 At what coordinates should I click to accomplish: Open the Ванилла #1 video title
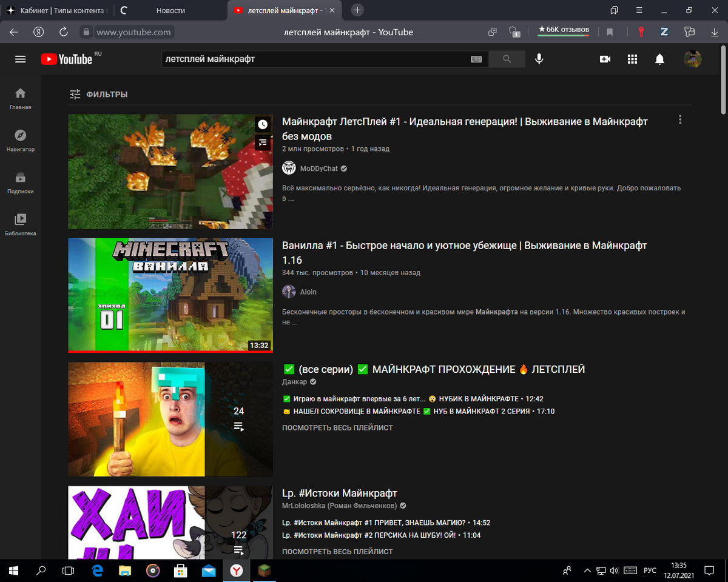pos(465,252)
